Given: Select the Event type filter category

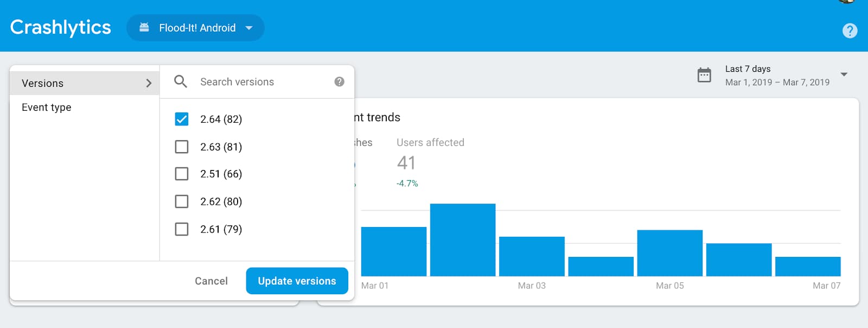Looking at the screenshot, I should [x=85, y=108].
